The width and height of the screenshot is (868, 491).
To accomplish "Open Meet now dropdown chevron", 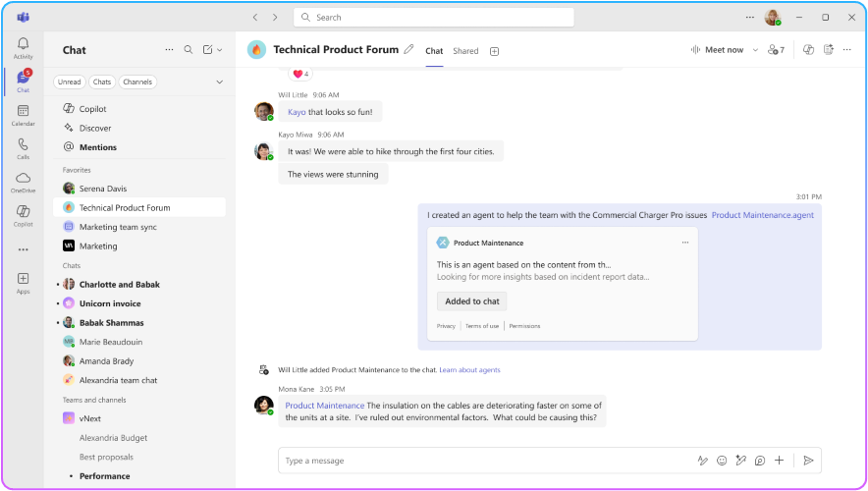I will coord(755,50).
